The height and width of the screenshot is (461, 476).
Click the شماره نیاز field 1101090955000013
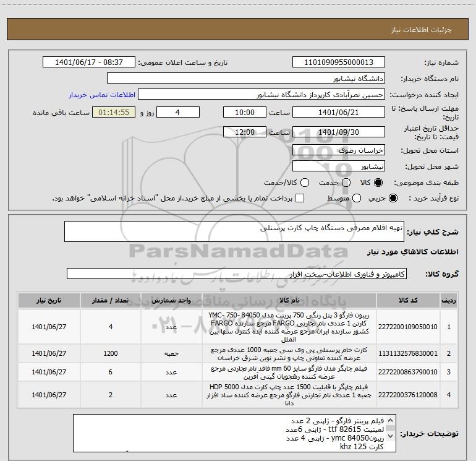coord(339,62)
